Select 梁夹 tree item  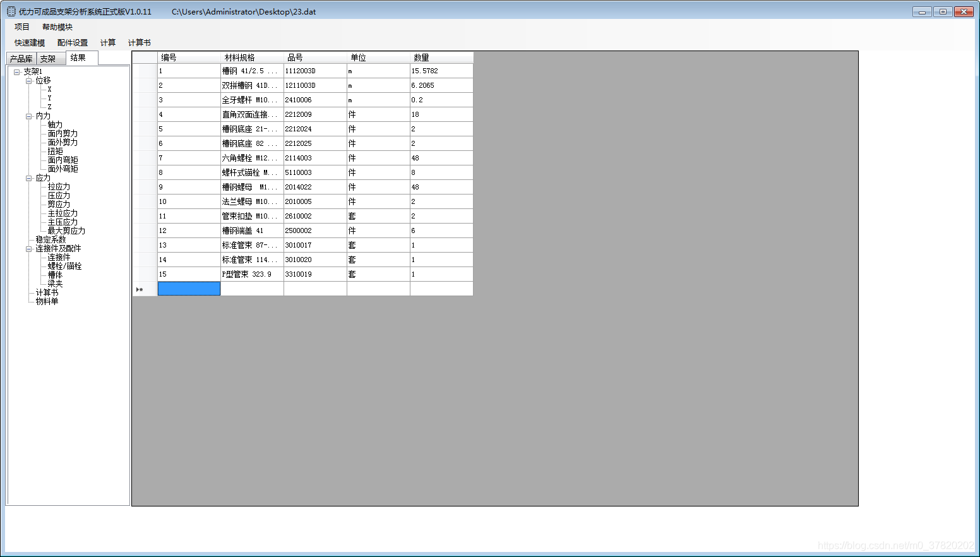click(55, 284)
